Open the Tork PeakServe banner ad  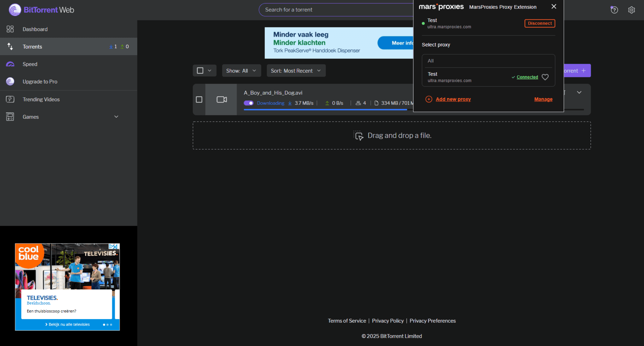pos(339,43)
